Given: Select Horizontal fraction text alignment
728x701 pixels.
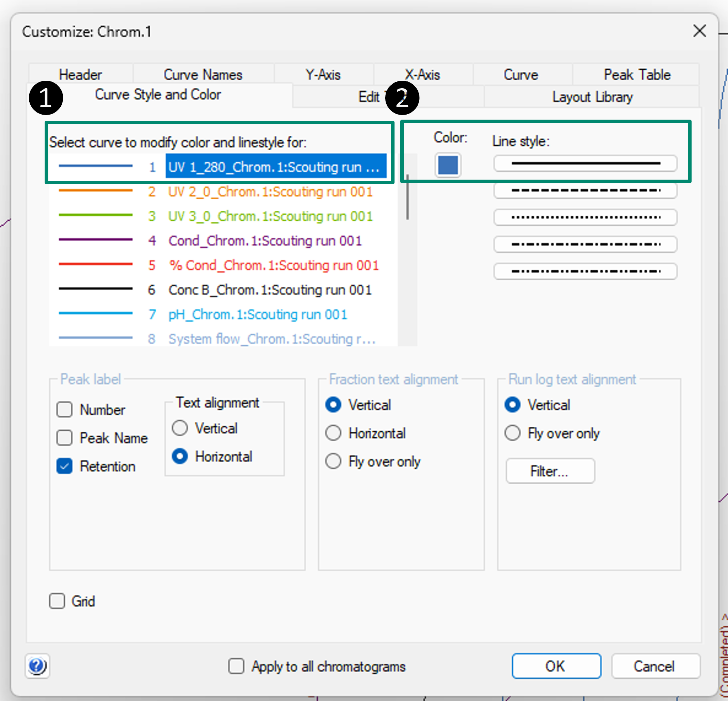Looking at the screenshot, I should [x=333, y=433].
